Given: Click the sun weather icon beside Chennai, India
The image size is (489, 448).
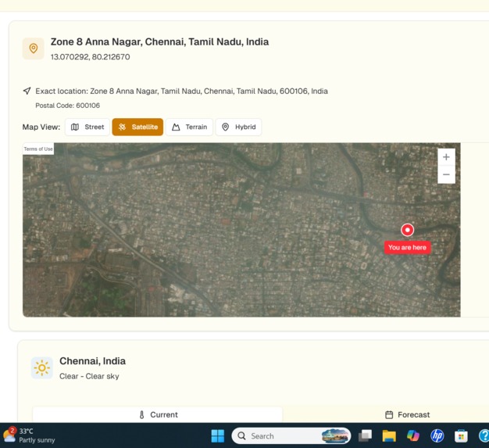Looking at the screenshot, I should click(42, 367).
